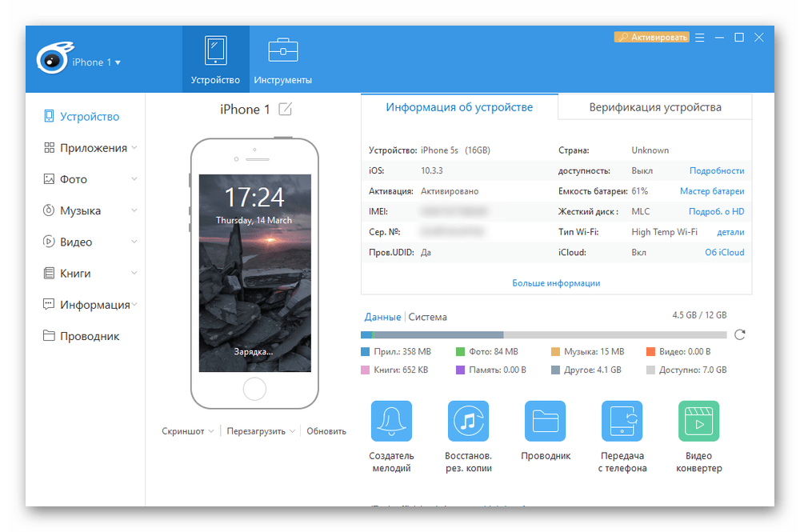Switch to Верификация устройства tab
Screen dimensions: 800x532
[654, 107]
